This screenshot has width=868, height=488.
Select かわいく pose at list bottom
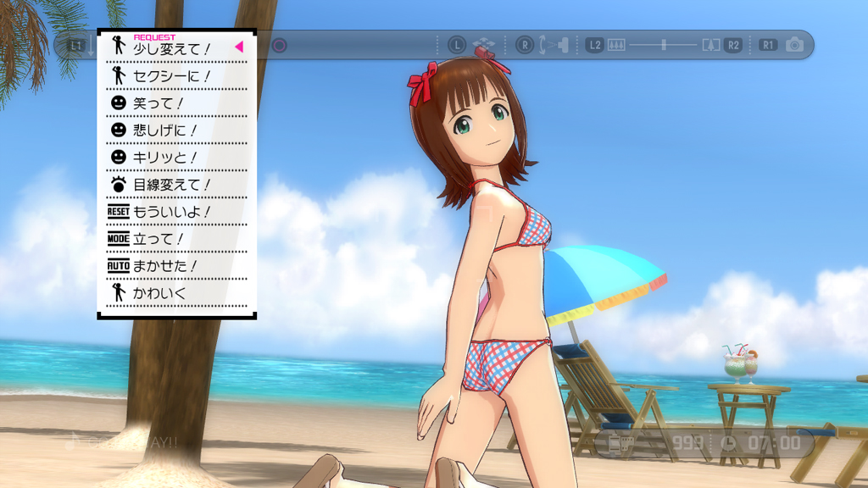160,293
